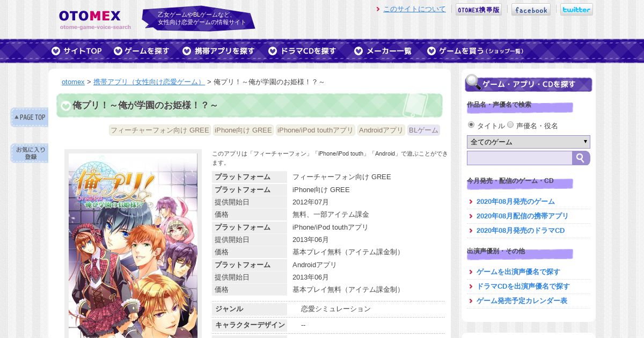Open the OTOMEX logo home link
Image resolution: width=644 pixels, height=338 pixels.
(95, 20)
